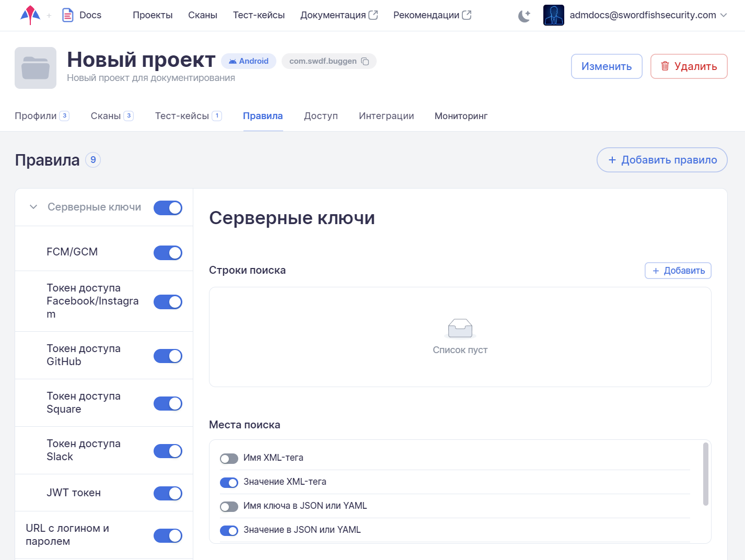The width and height of the screenshot is (745, 560).
Task: Switch to the Интеграции tab
Action: (386, 116)
